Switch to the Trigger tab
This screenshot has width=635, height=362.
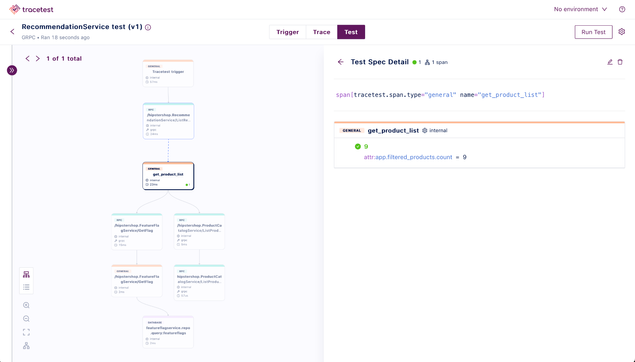pos(288,32)
